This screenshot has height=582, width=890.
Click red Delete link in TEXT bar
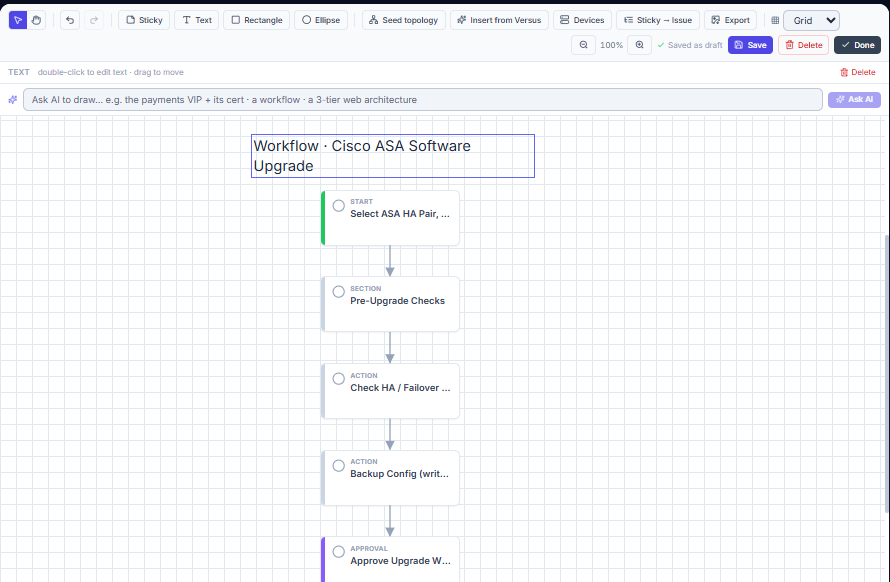coord(858,72)
